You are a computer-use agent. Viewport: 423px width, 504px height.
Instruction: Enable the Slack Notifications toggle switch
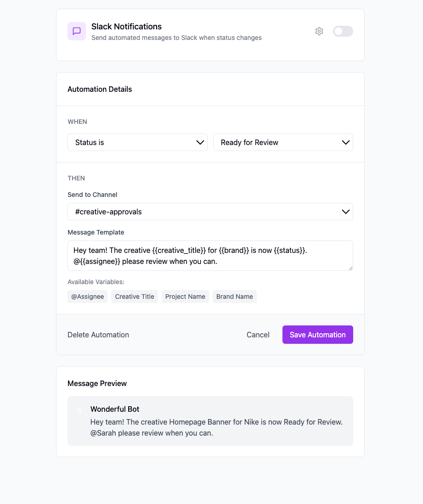coord(343,31)
